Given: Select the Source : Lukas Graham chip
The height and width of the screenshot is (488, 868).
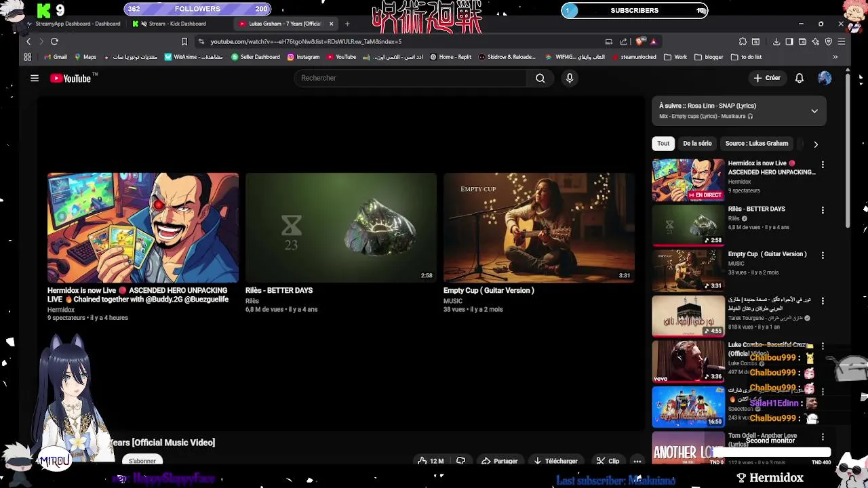Looking at the screenshot, I should [757, 144].
